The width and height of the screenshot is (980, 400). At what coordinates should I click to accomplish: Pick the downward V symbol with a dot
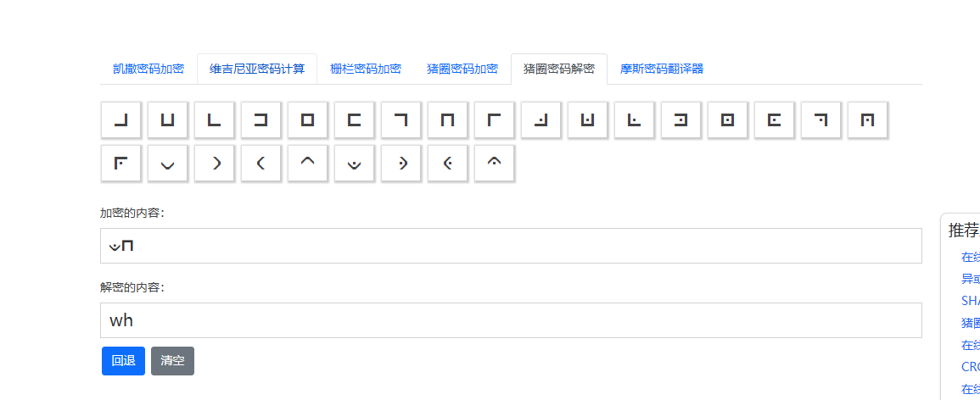click(x=354, y=164)
